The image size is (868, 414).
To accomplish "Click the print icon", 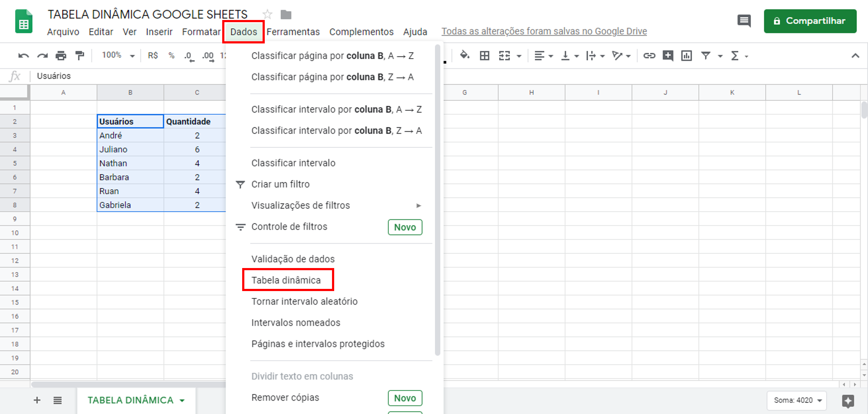I will click(x=61, y=56).
